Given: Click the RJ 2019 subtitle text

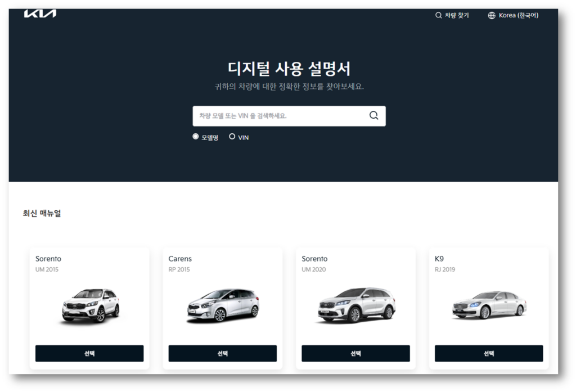Looking at the screenshot, I should coord(445,269).
